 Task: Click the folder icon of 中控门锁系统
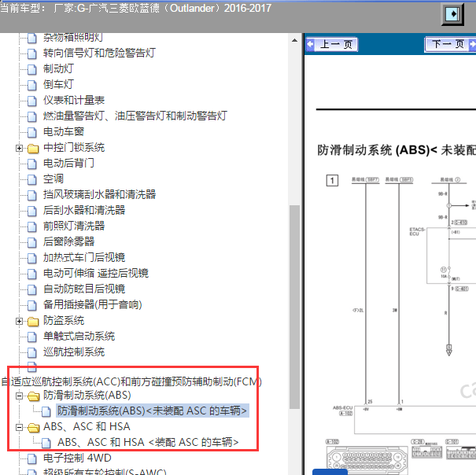[x=33, y=149]
